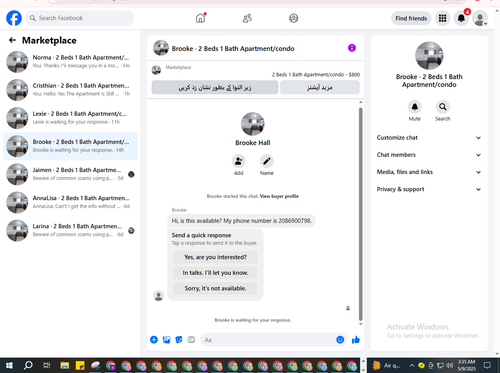The height and width of the screenshot is (373, 500).
Task: Show hidden system tray icons
Action: [x=412, y=365]
